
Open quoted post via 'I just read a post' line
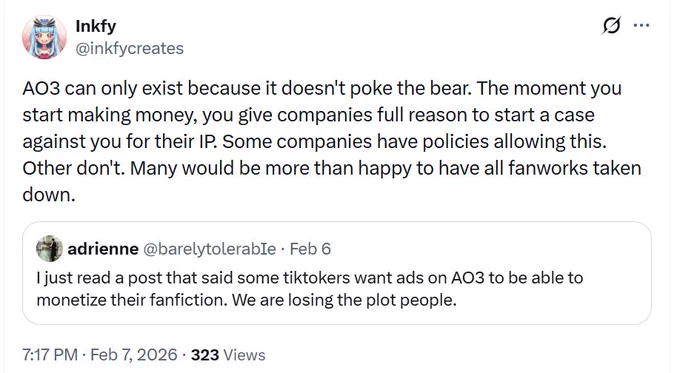pos(310,278)
